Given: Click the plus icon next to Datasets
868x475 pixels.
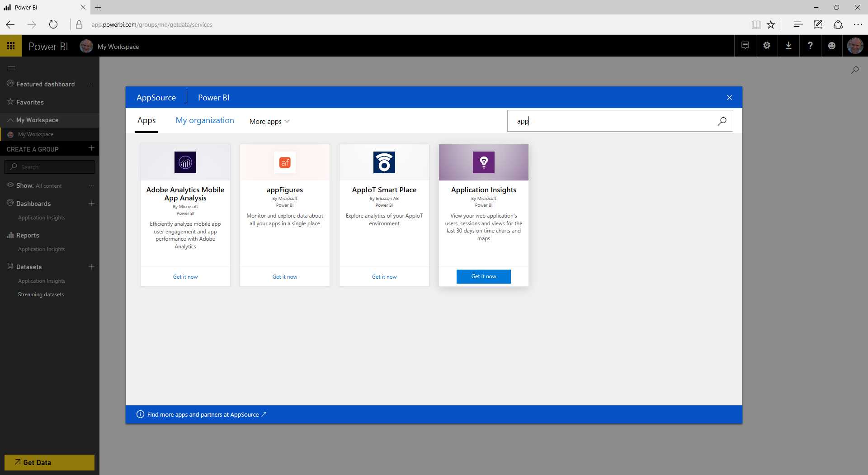Looking at the screenshot, I should (x=91, y=267).
